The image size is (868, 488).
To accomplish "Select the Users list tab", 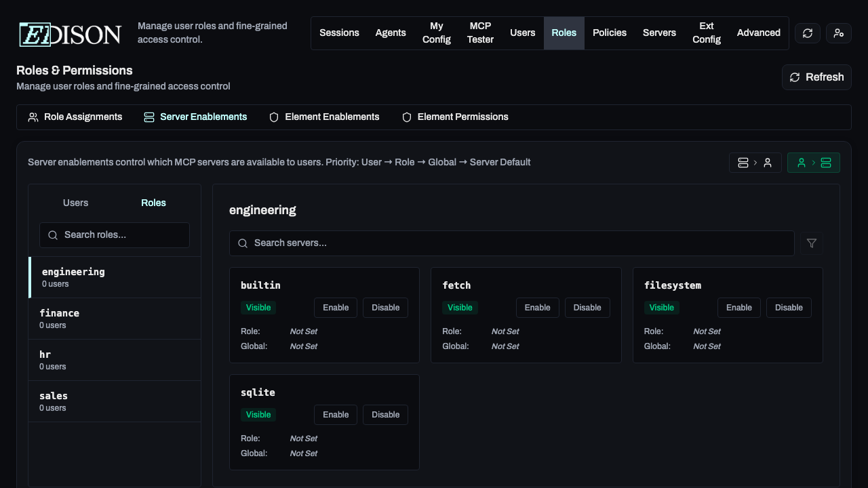I will 75,203.
